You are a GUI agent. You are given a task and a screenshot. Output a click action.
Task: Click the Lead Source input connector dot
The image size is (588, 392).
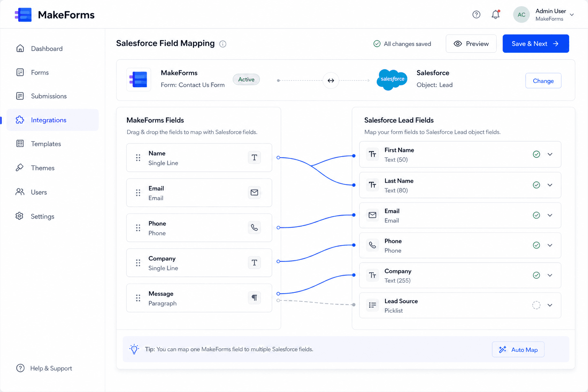354,305
